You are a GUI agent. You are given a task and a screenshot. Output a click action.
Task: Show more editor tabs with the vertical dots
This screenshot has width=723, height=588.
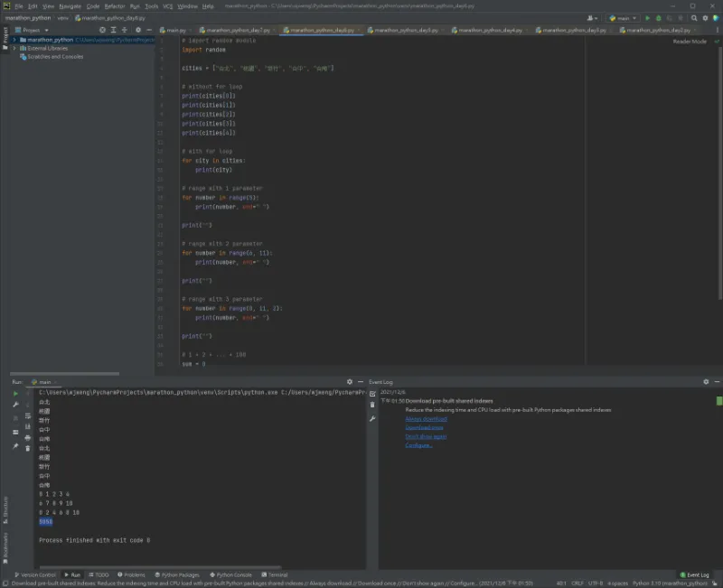[x=717, y=30]
